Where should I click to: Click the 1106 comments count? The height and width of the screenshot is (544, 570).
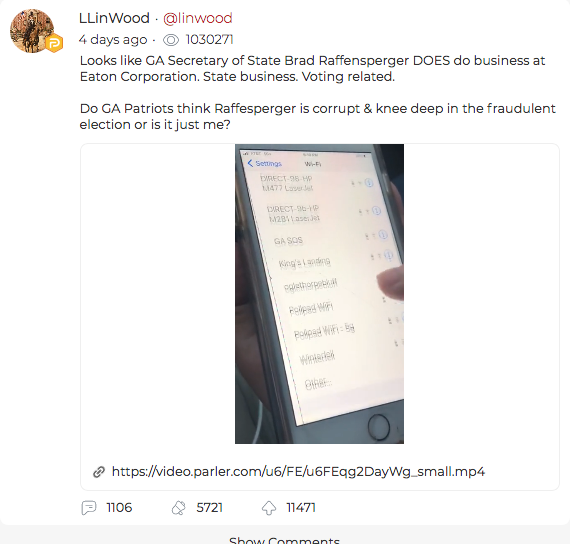click(119, 508)
